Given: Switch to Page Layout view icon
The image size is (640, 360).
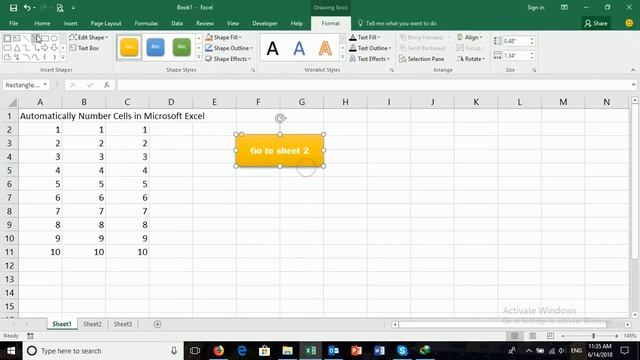Looking at the screenshot, I should (x=532, y=336).
